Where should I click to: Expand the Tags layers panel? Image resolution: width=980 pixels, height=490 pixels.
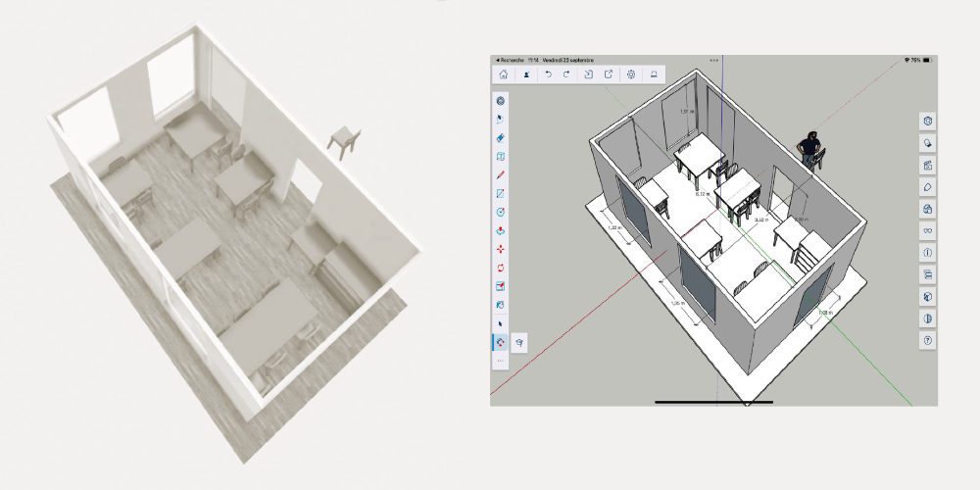pyautogui.click(x=928, y=274)
